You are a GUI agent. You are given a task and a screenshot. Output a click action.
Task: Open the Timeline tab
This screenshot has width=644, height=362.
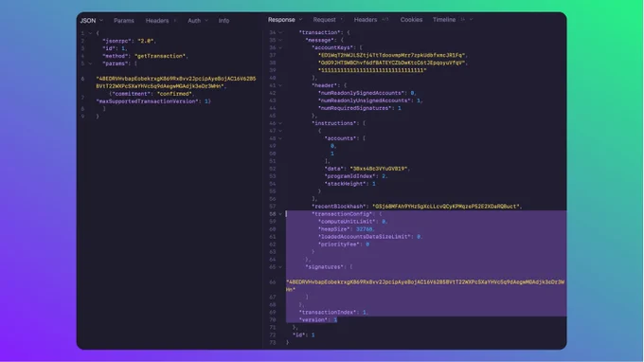click(444, 20)
